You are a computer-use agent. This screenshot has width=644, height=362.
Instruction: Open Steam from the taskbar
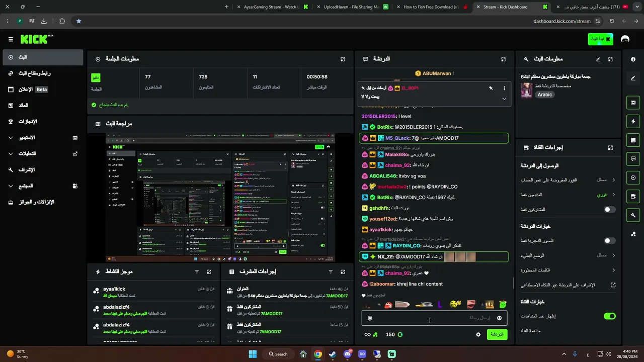pos(333,354)
